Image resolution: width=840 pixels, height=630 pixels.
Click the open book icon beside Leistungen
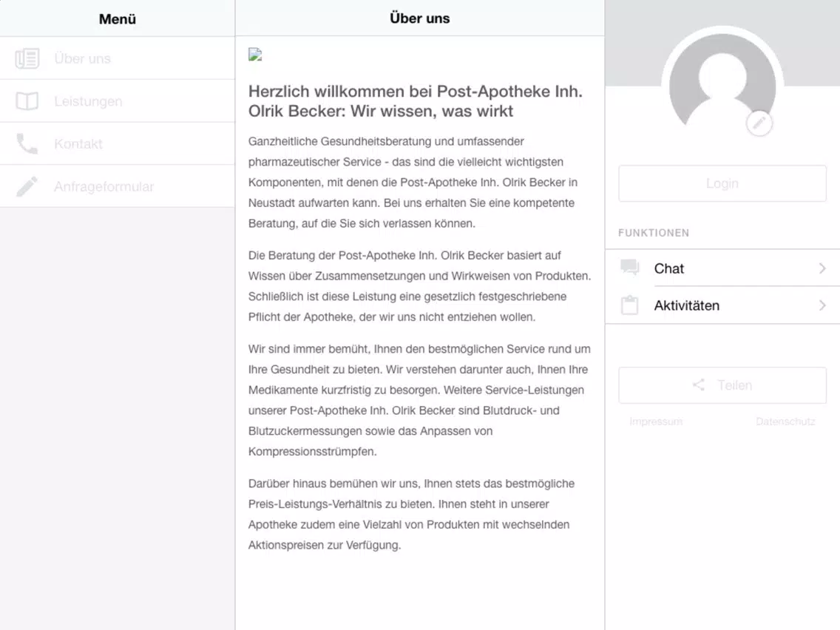click(27, 101)
